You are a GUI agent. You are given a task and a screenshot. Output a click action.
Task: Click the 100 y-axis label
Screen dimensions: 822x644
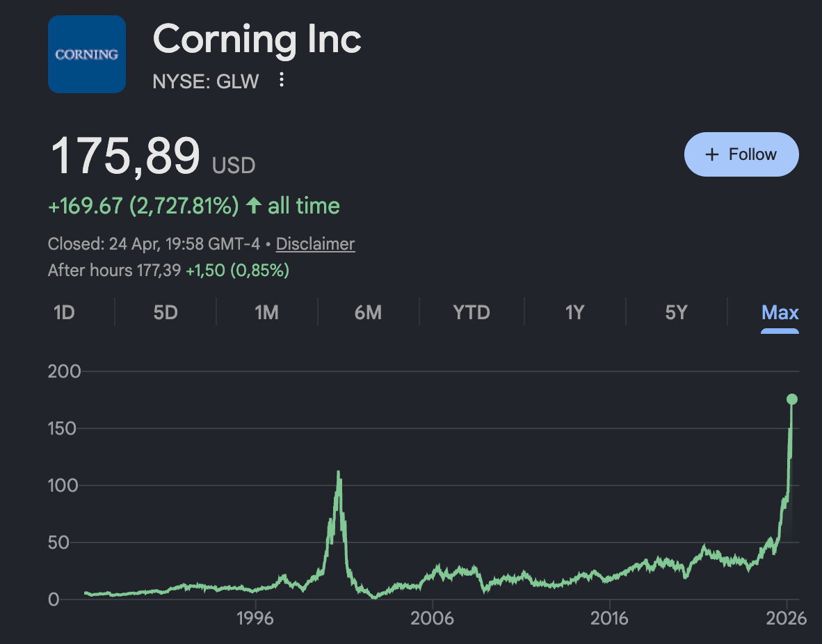63,485
